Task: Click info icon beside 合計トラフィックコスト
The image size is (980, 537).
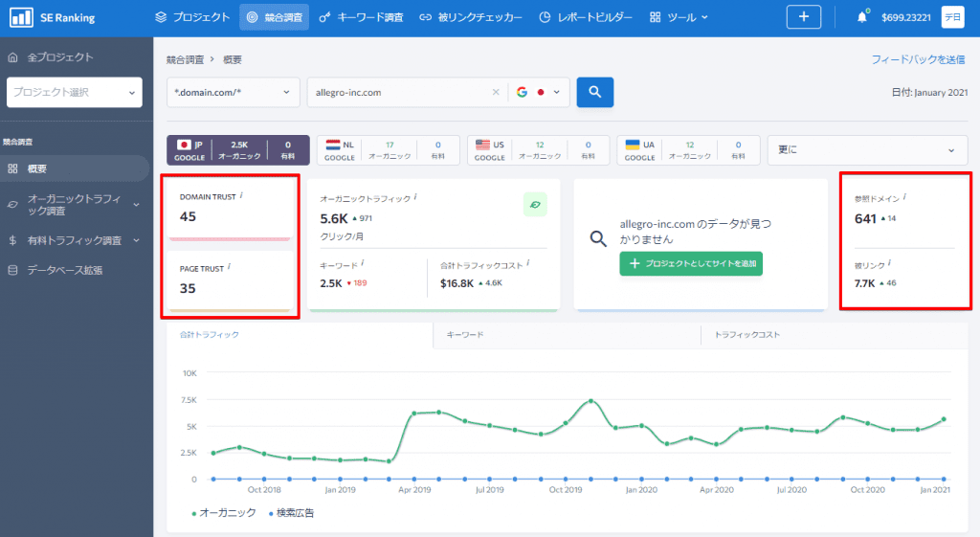Action: (527, 263)
